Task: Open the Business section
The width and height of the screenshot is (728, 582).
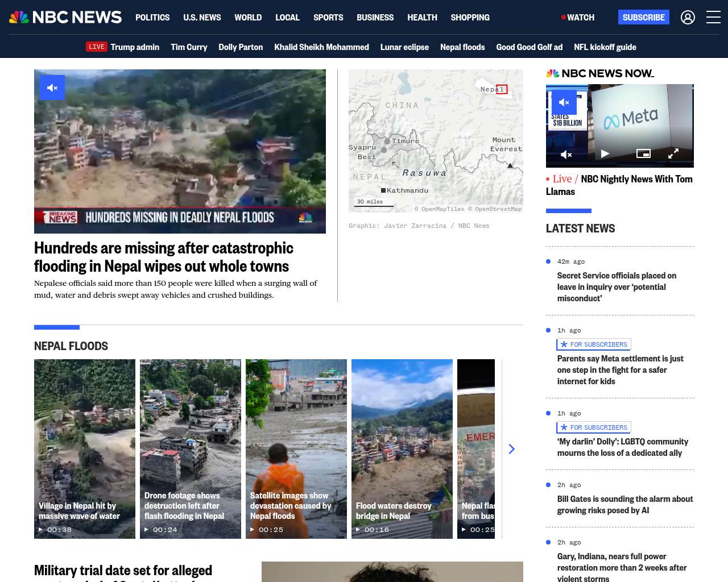Action: (375, 18)
